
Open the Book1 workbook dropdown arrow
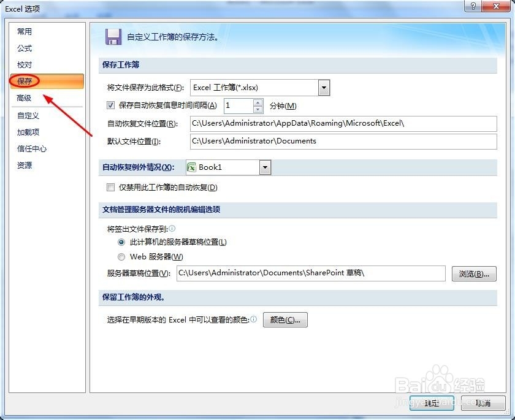tap(265, 167)
